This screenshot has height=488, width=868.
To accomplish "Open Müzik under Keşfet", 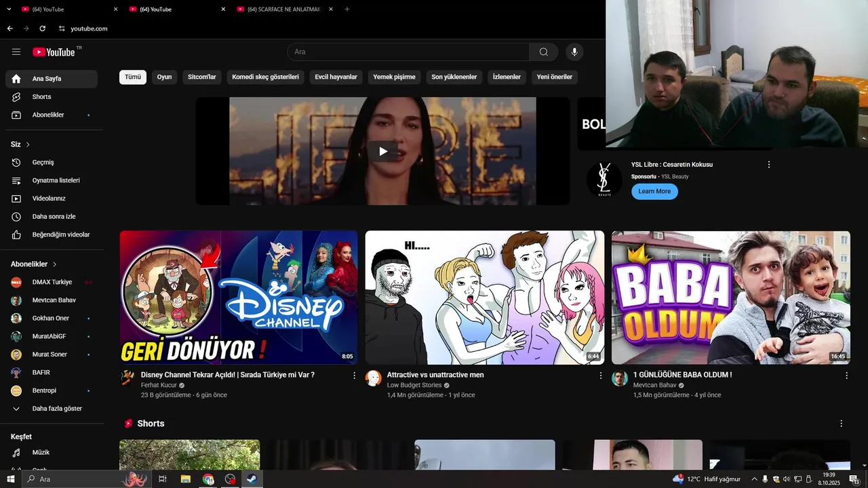I will click(x=52, y=452).
